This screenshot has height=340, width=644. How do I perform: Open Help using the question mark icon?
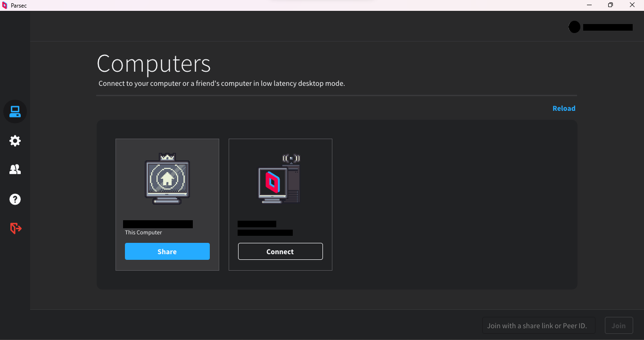click(15, 199)
